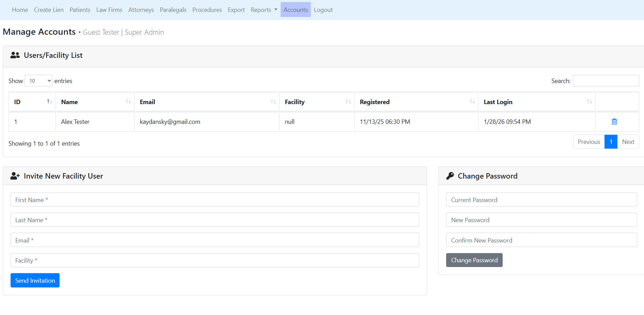
Task: Click inside the Search field
Action: 606,81
